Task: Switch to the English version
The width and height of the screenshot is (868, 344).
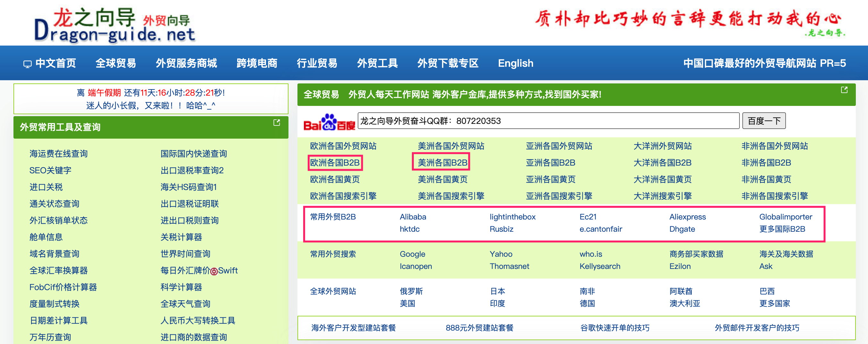Action: coord(515,63)
